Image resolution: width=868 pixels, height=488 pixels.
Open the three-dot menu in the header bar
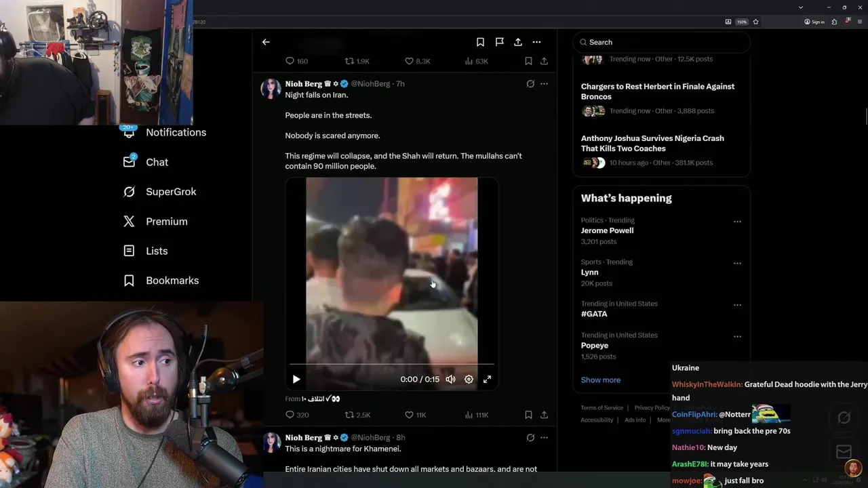point(537,42)
